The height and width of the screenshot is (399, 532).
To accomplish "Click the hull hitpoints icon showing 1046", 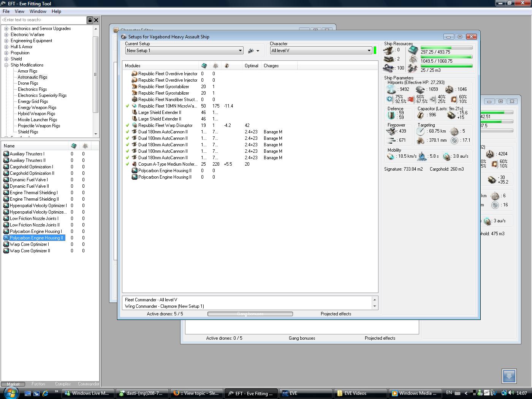I will coord(449,89).
